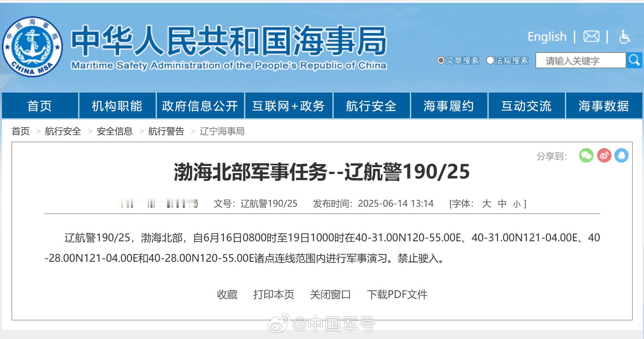
Task: Open the 互联网+政务 navigation tab
Action: [289, 106]
